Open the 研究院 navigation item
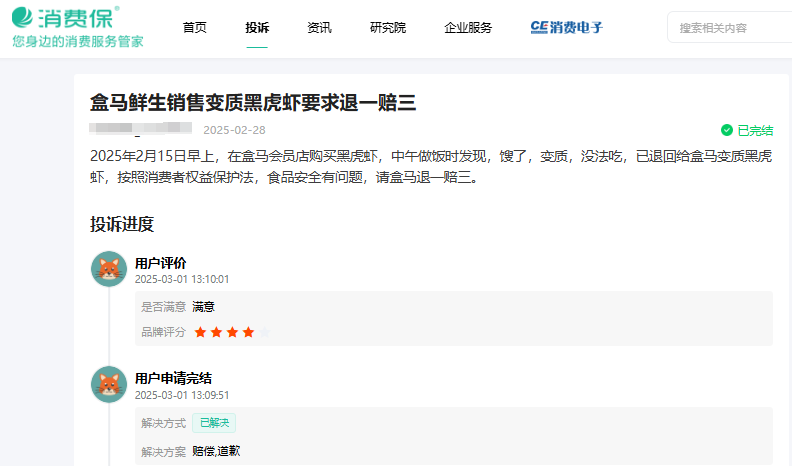The image size is (792, 466). [x=388, y=27]
